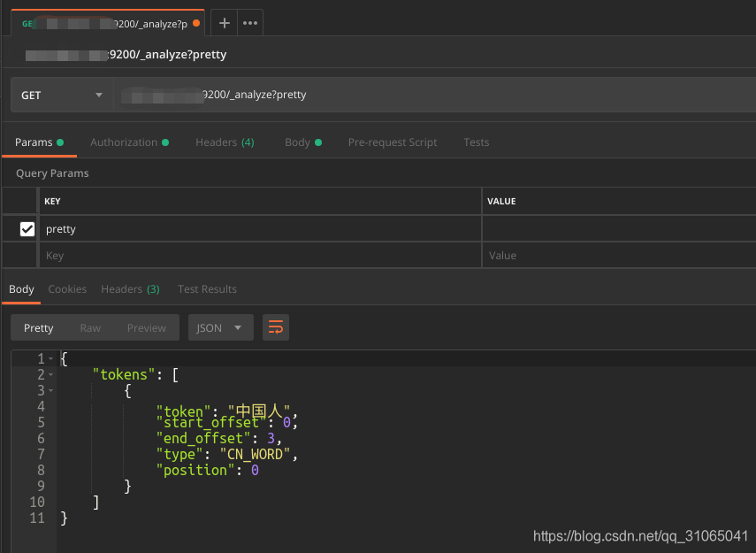Viewport: 756px width, 553px height.
Task: Click the "中国人" token value
Action: click(x=259, y=411)
